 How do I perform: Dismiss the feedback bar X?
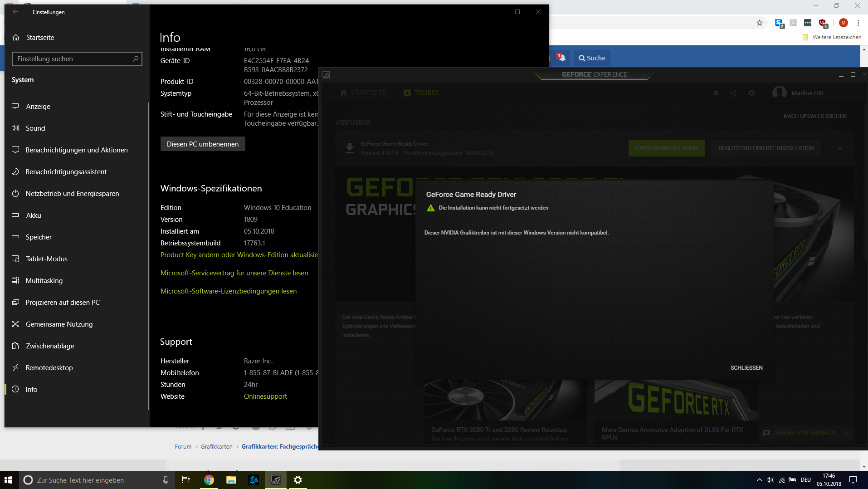[847, 433]
